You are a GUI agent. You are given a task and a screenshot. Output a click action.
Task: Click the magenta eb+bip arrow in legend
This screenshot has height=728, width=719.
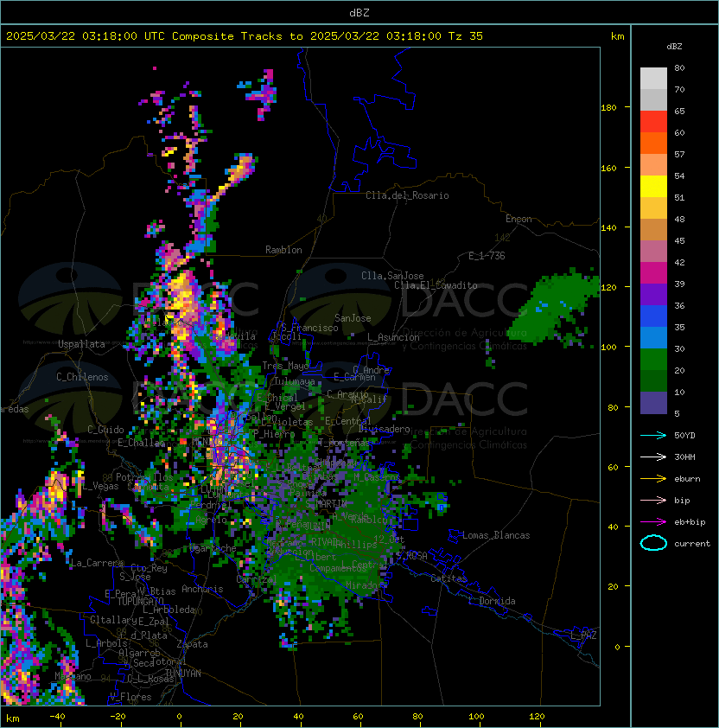[x=653, y=522]
